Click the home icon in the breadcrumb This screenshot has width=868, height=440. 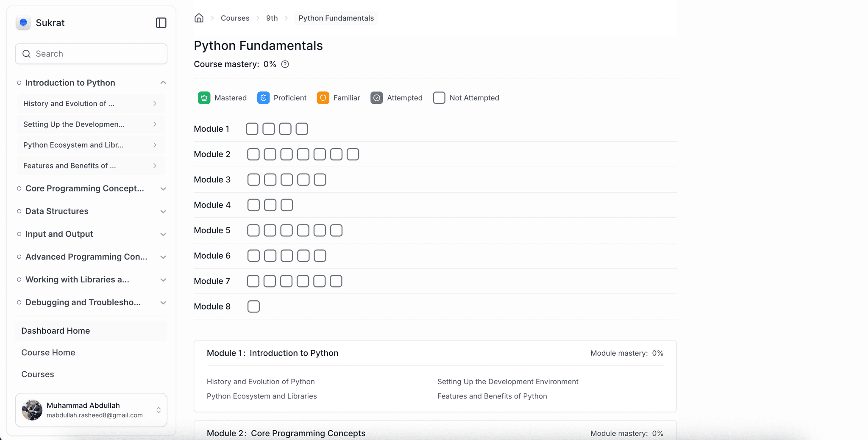[199, 18]
